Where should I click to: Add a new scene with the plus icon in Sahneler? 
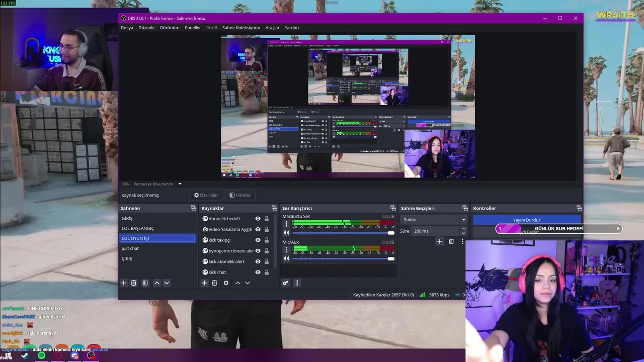124,283
